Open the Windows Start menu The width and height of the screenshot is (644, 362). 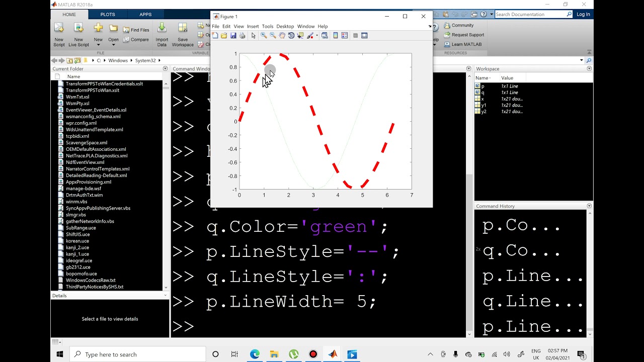60,354
